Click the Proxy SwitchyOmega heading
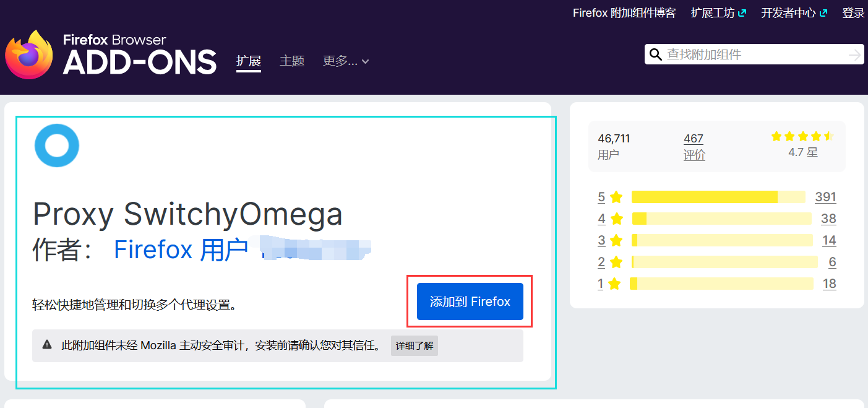The image size is (868, 408). tap(187, 214)
